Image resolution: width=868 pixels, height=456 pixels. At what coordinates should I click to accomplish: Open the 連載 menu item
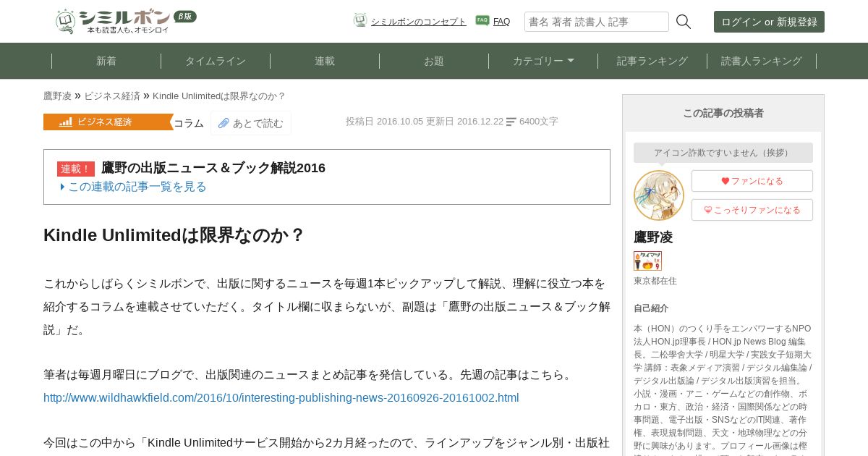[325, 61]
